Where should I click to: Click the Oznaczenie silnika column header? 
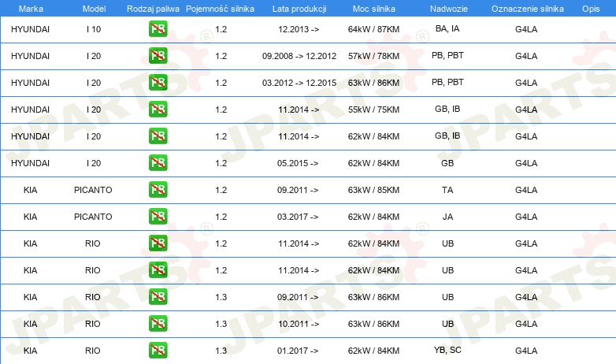tap(528, 9)
